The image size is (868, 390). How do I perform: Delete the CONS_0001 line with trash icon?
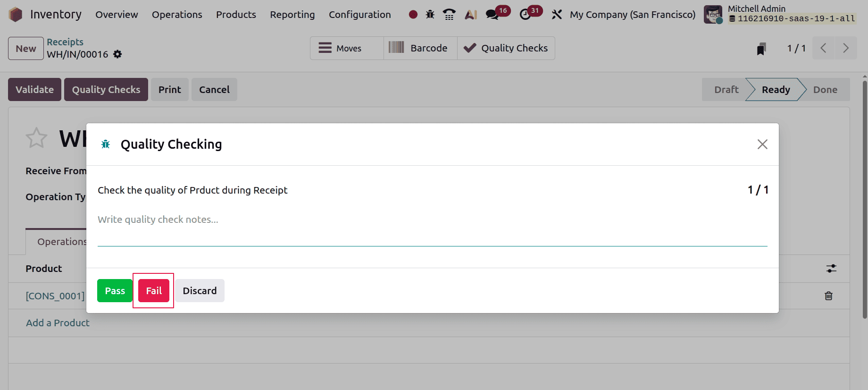coord(828,296)
